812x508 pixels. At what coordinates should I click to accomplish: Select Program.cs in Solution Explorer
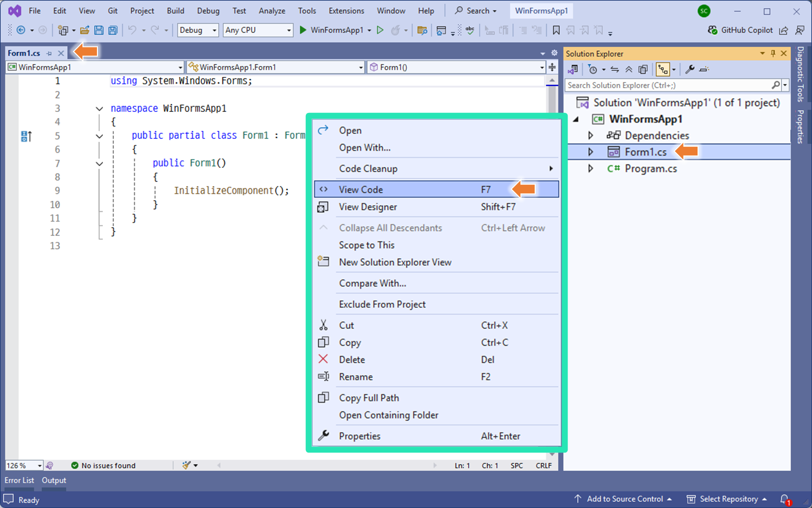tap(651, 168)
